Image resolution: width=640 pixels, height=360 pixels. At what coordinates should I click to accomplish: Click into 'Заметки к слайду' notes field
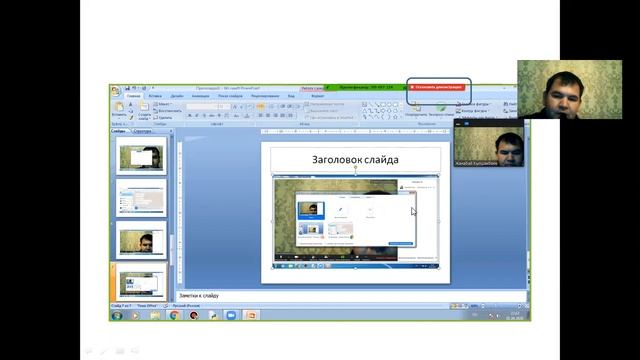tap(351, 296)
